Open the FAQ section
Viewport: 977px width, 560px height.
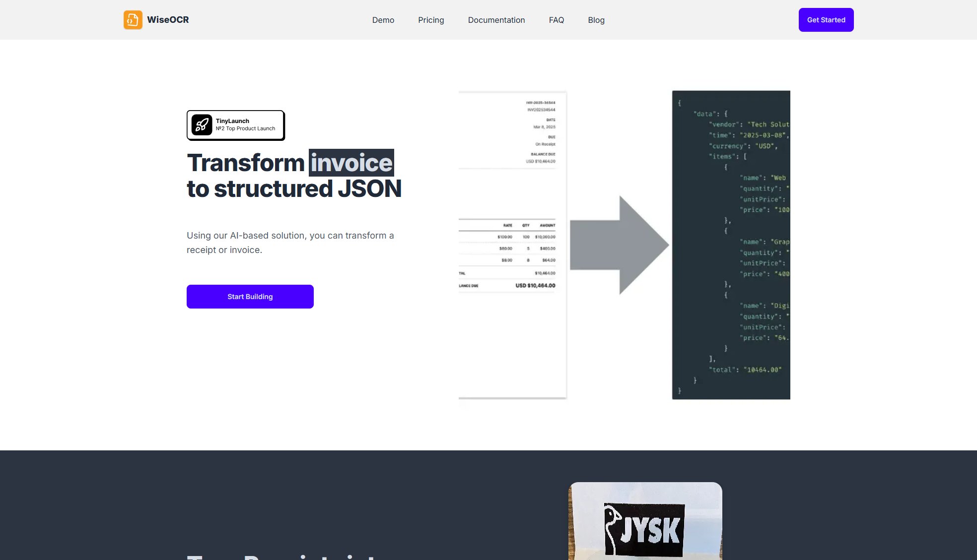pyautogui.click(x=556, y=20)
